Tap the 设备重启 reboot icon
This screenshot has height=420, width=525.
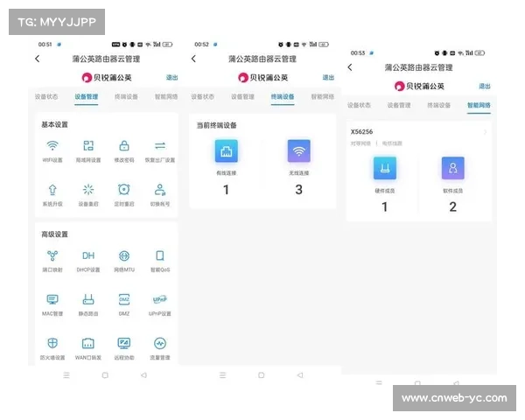point(88,190)
